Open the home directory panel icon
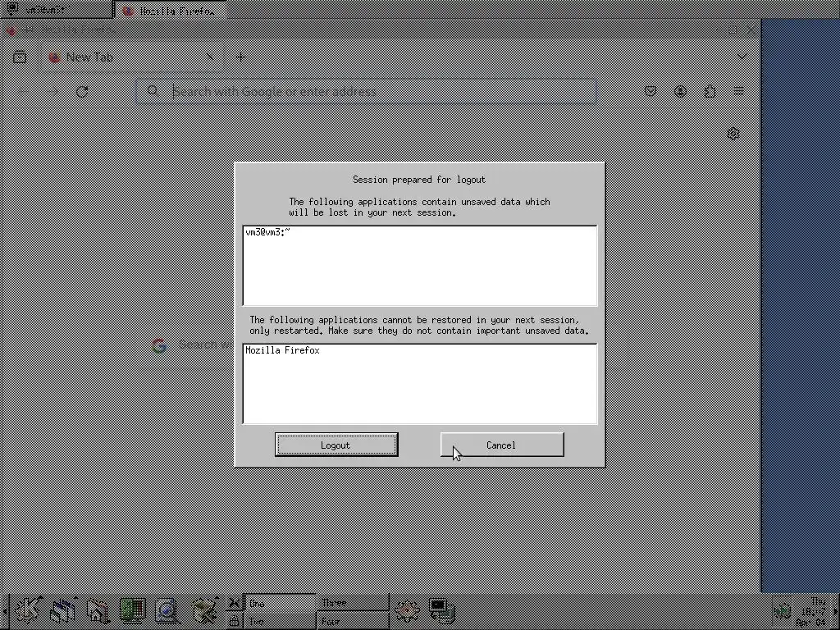Viewport: 840px width, 630px height. click(98, 610)
